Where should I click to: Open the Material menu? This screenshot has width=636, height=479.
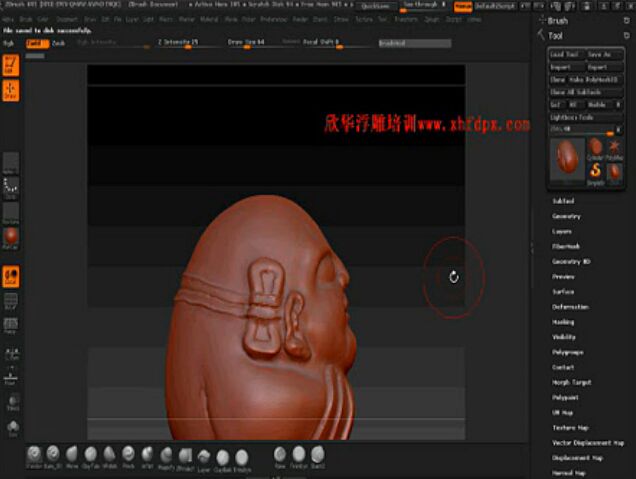[x=209, y=19]
